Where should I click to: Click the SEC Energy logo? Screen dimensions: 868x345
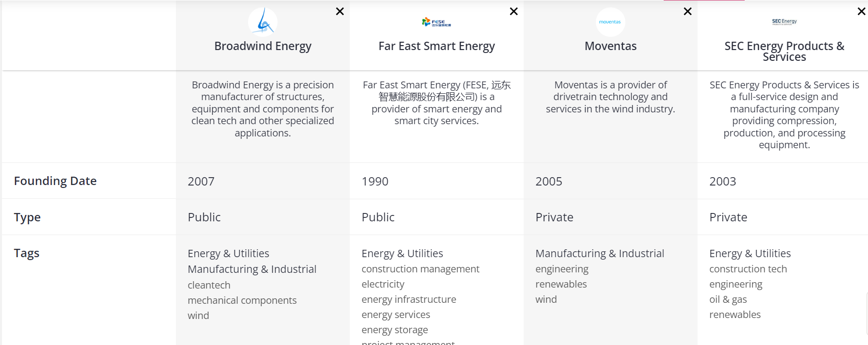coord(784,22)
